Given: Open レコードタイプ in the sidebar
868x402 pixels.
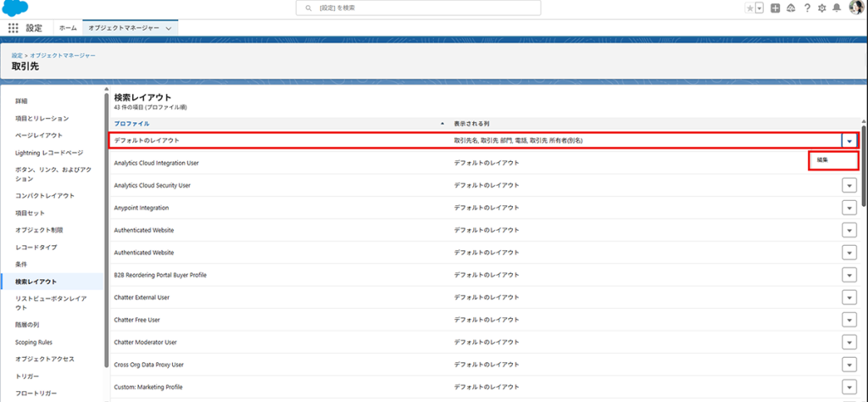Looking at the screenshot, I should 36,247.
